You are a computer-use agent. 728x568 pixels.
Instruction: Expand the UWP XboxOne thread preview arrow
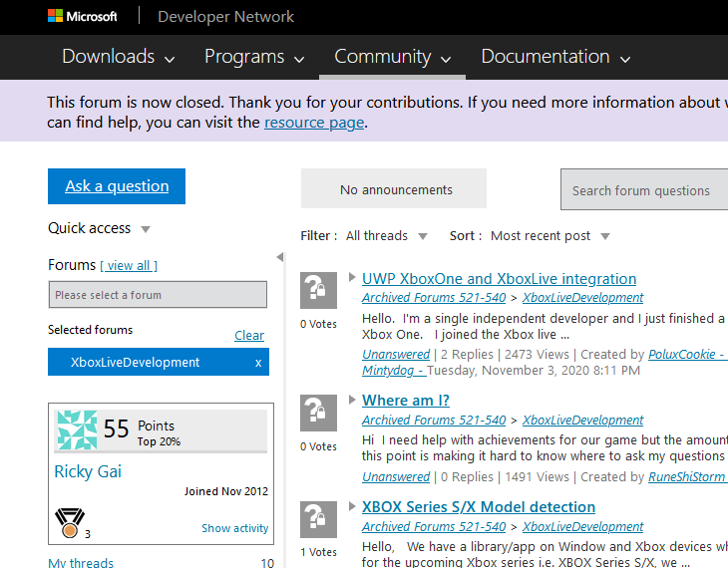click(352, 277)
